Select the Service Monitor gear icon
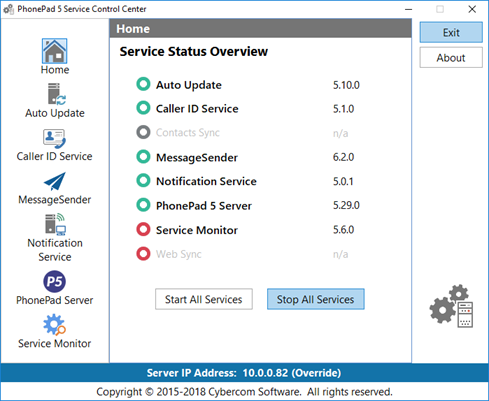Screen dimensions: 489x401 [54, 325]
